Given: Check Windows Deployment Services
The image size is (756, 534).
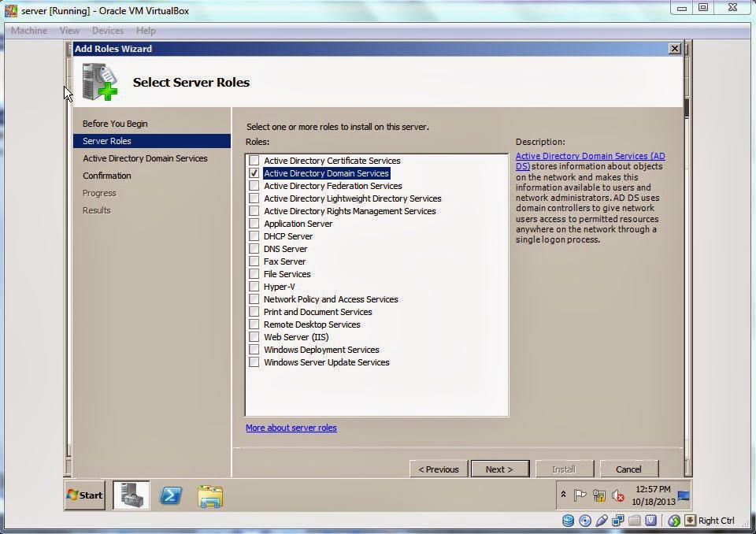Looking at the screenshot, I should [254, 349].
